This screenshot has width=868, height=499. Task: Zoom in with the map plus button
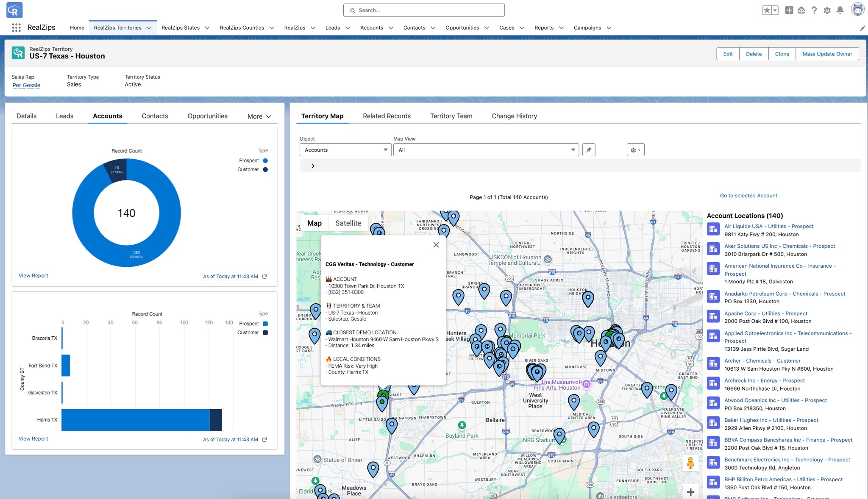[x=690, y=492]
